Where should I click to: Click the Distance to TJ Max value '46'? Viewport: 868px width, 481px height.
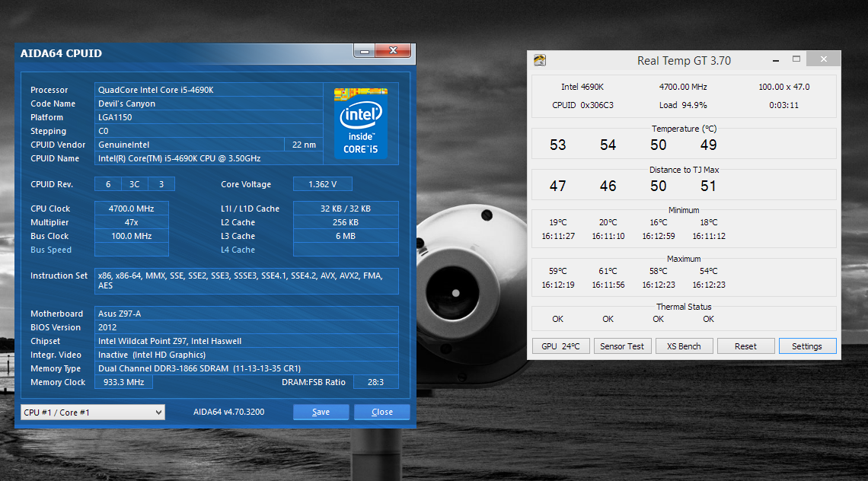(608, 186)
